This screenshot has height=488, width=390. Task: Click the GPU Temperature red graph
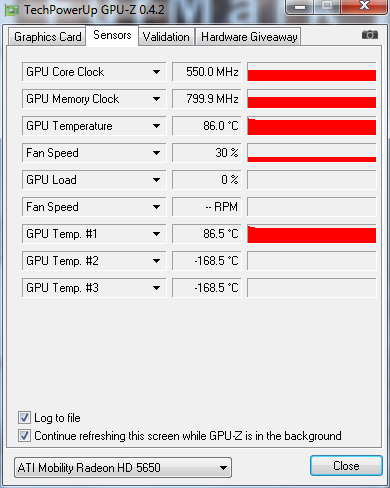coord(312,126)
